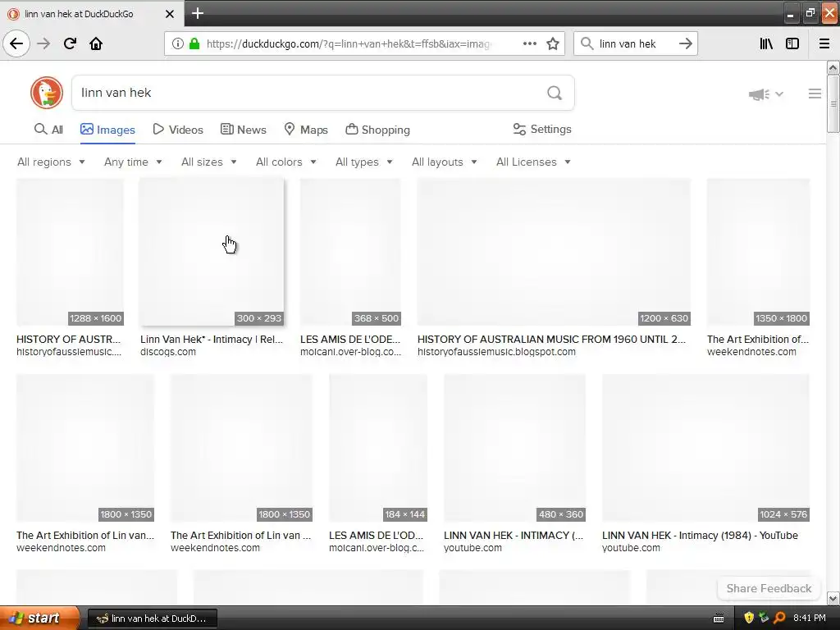
Task: Expand the All sizes filter
Action: 208,162
